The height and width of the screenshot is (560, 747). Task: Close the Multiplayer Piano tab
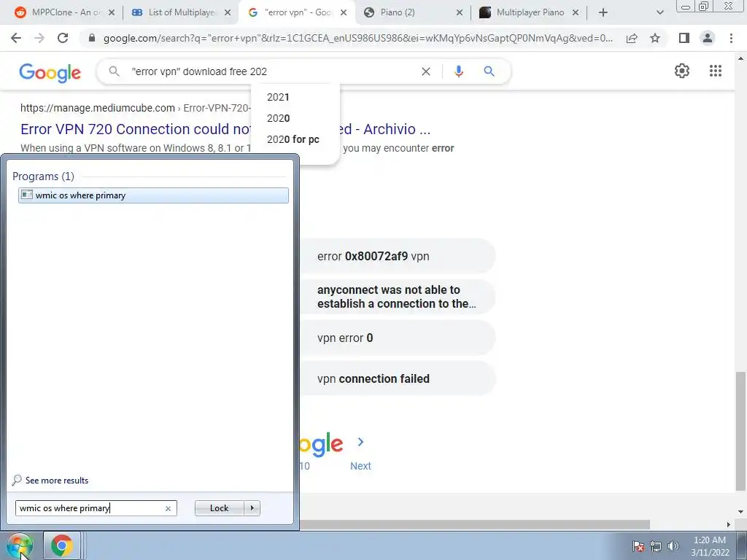point(576,13)
